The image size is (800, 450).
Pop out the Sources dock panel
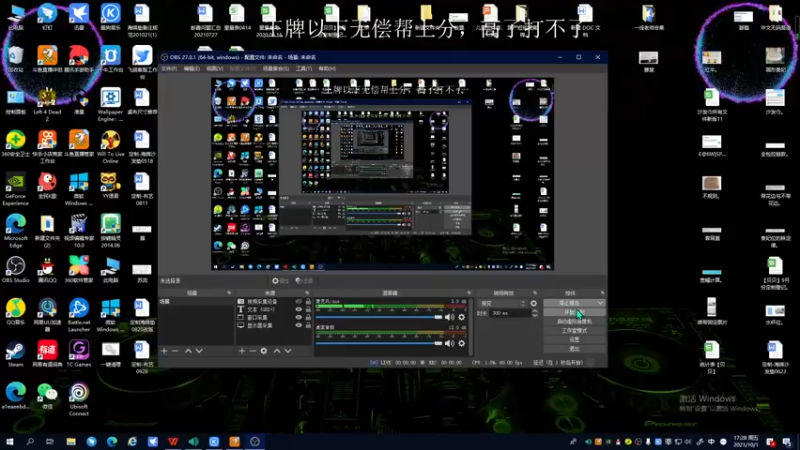tap(307, 293)
